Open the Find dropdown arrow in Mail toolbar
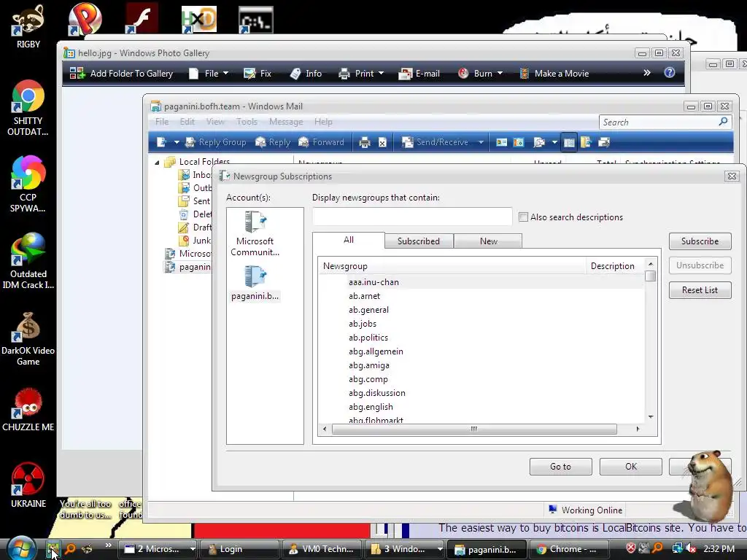This screenshot has width=747, height=560. pyautogui.click(x=554, y=142)
